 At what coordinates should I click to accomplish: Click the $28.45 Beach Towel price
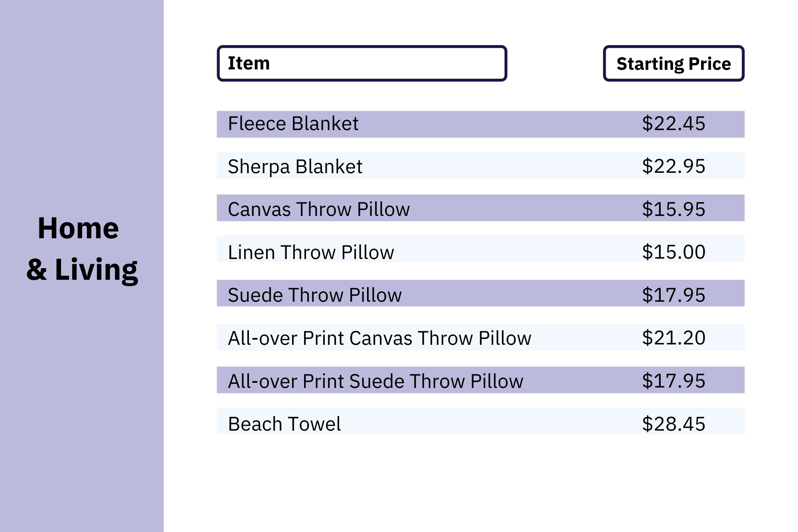[674, 424]
